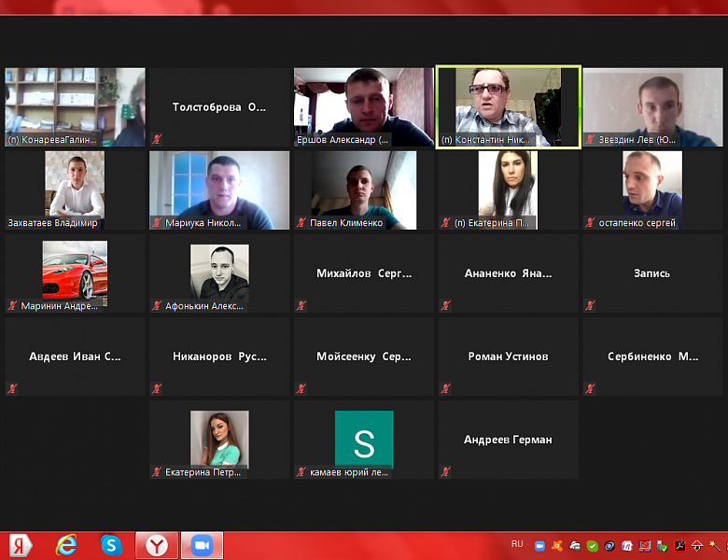Select Ершов Александр's video tile
728x560 pixels.
364,107
